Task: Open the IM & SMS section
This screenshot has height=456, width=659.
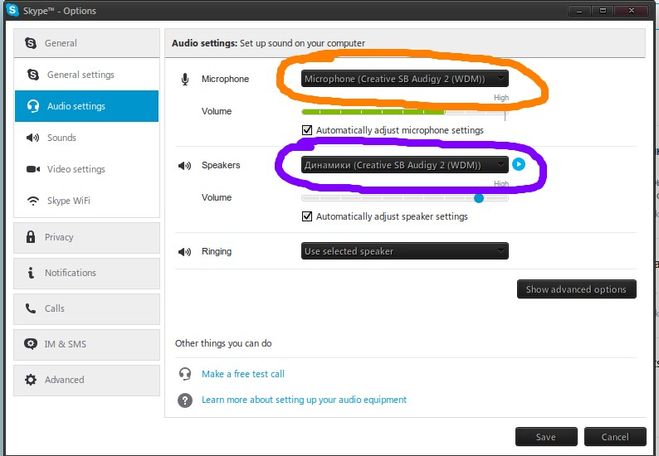Action: point(87,345)
